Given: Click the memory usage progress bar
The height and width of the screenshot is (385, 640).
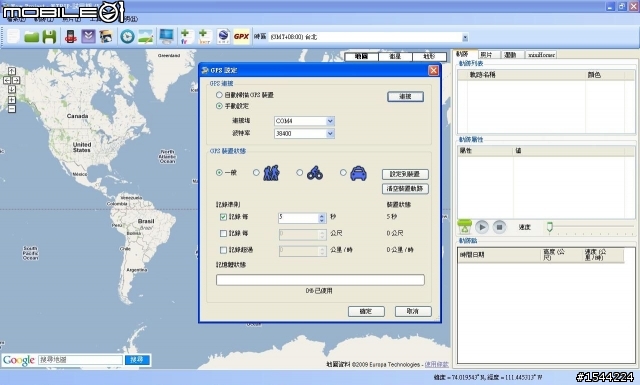Looking at the screenshot, I should (x=320, y=280).
